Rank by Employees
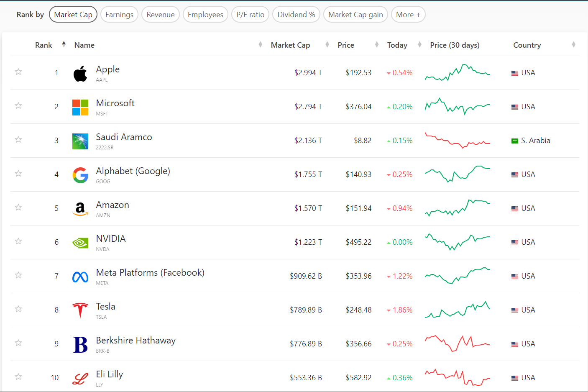Screen dimensions: 588x392 coord(205,15)
